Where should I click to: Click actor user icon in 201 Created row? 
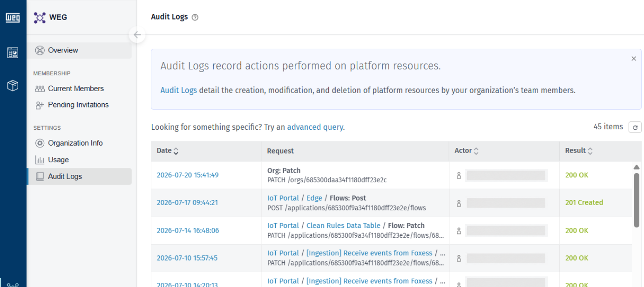[x=459, y=203]
